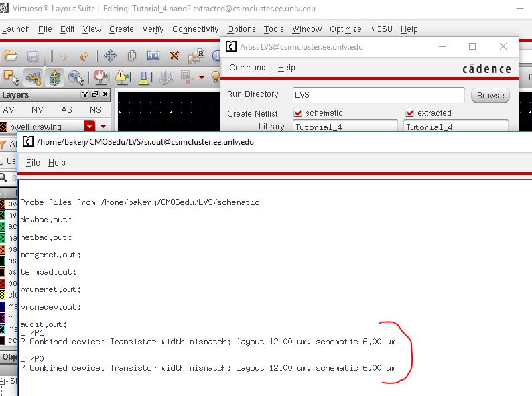
Task: Click the 'I /P0' instance line
Action: click(32, 358)
